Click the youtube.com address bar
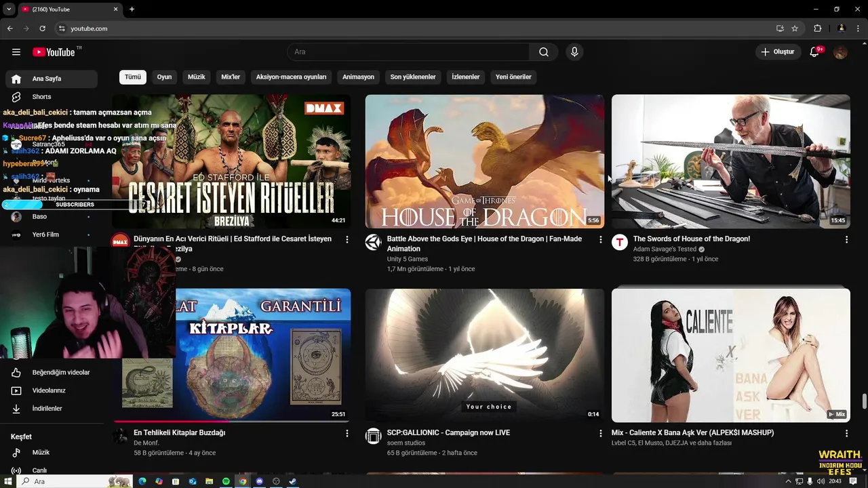 [414, 28]
